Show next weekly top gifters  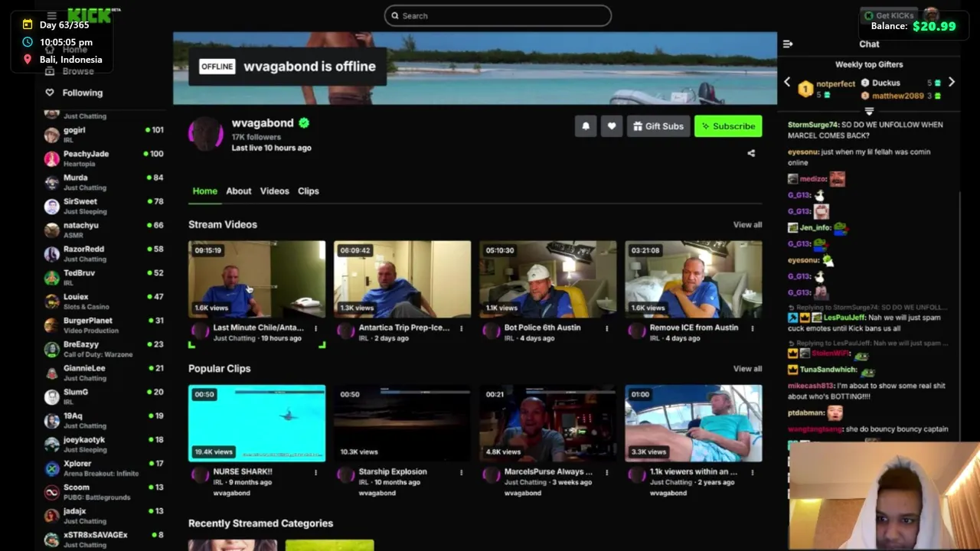[x=952, y=82]
